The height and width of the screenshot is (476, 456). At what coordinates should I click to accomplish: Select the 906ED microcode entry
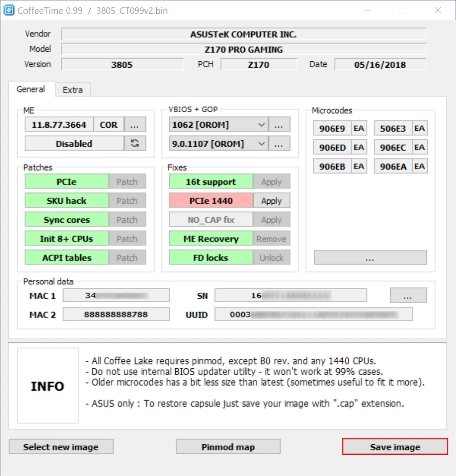tap(332, 147)
